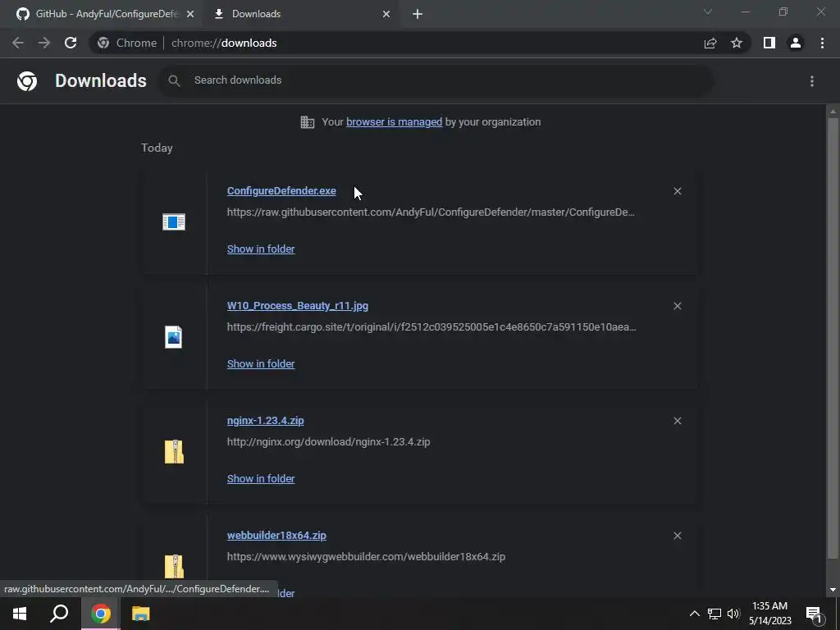Image resolution: width=840 pixels, height=630 pixels.
Task: Open webbuilder18x64.zip file link
Action: (276, 535)
